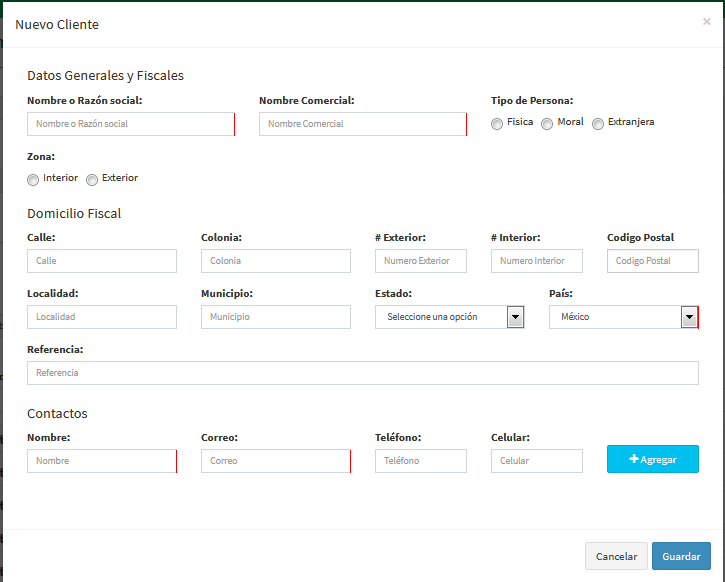Open the País dropdown showing México
The height and width of the screenshot is (582, 725).
624,317
